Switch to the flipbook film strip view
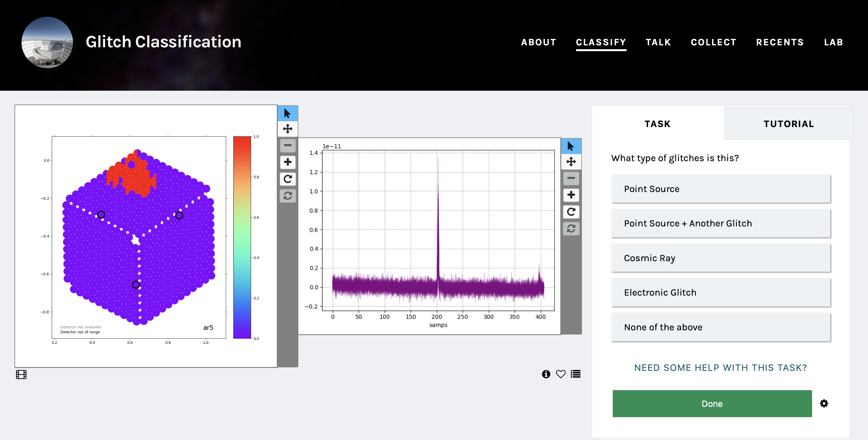This screenshot has height=440, width=868. pos(21,374)
